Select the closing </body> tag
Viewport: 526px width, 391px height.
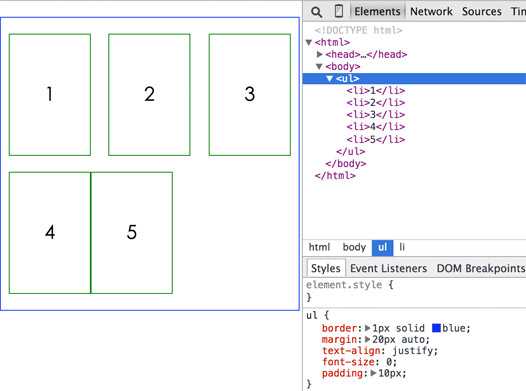pyautogui.click(x=346, y=164)
